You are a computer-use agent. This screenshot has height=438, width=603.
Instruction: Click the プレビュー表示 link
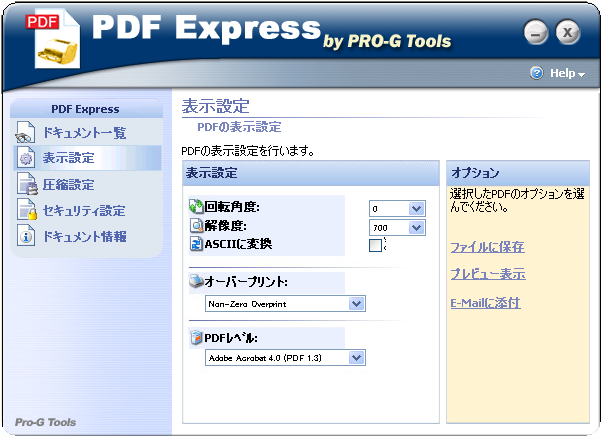coord(488,274)
